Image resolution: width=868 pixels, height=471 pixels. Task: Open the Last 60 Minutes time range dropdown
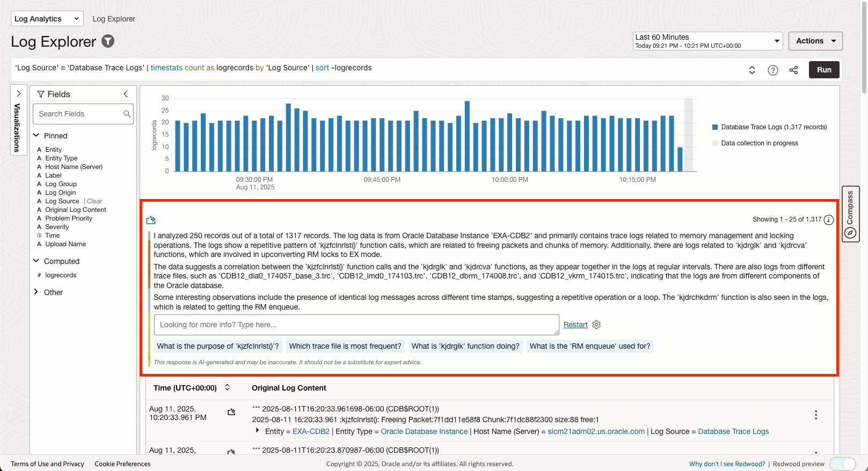707,41
